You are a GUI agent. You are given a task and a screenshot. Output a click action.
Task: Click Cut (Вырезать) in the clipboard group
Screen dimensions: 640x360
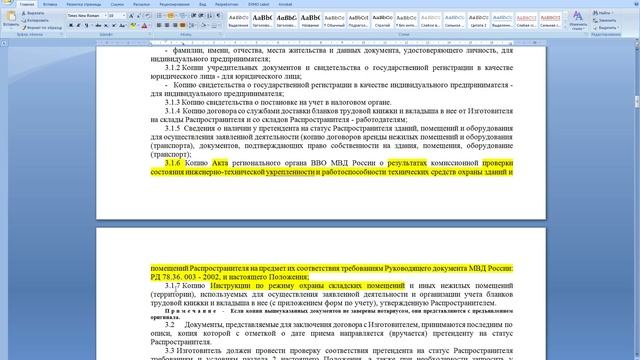33,13
